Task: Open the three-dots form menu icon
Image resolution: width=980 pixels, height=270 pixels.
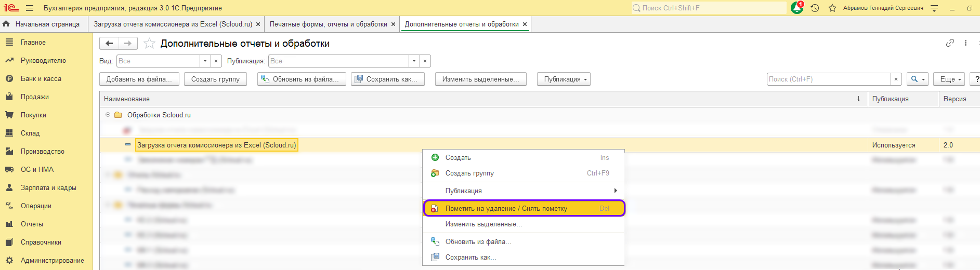Action: pyautogui.click(x=965, y=43)
